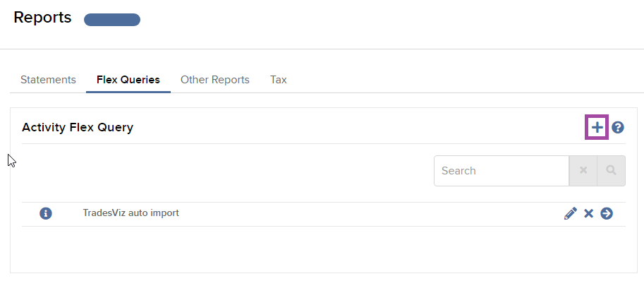Focus the Search input field
This screenshot has width=644, height=281.
coord(502,170)
